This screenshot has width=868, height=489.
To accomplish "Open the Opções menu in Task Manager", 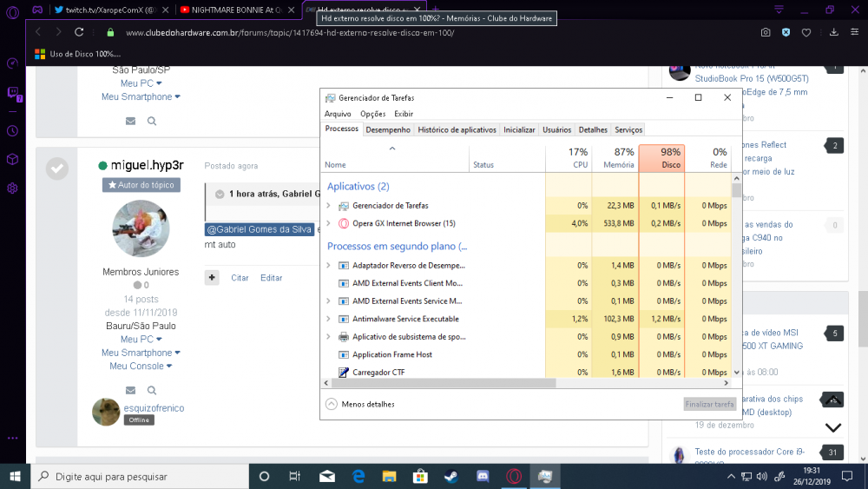I will (x=372, y=114).
